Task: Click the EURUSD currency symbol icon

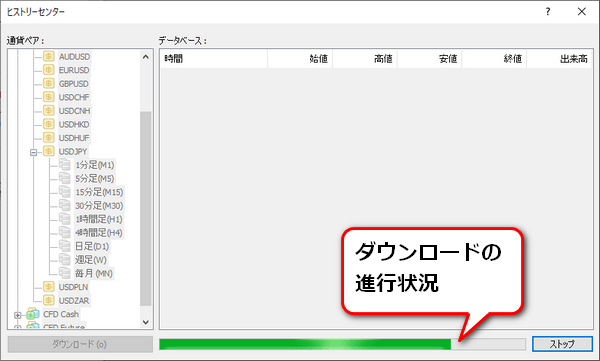Action: 49,70
